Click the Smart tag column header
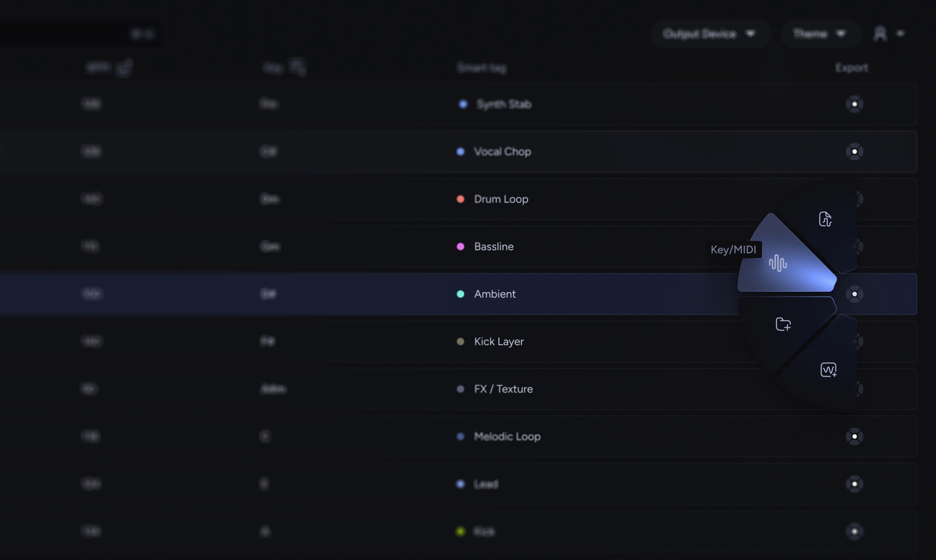The width and height of the screenshot is (936, 560). click(482, 67)
